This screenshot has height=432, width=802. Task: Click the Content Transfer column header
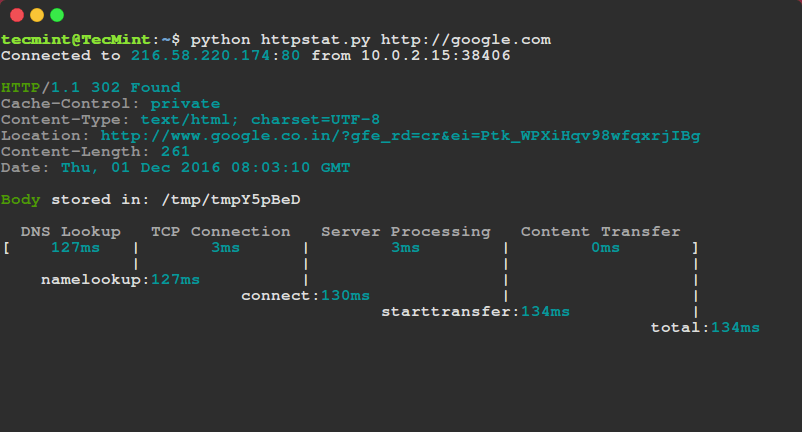[600, 232]
